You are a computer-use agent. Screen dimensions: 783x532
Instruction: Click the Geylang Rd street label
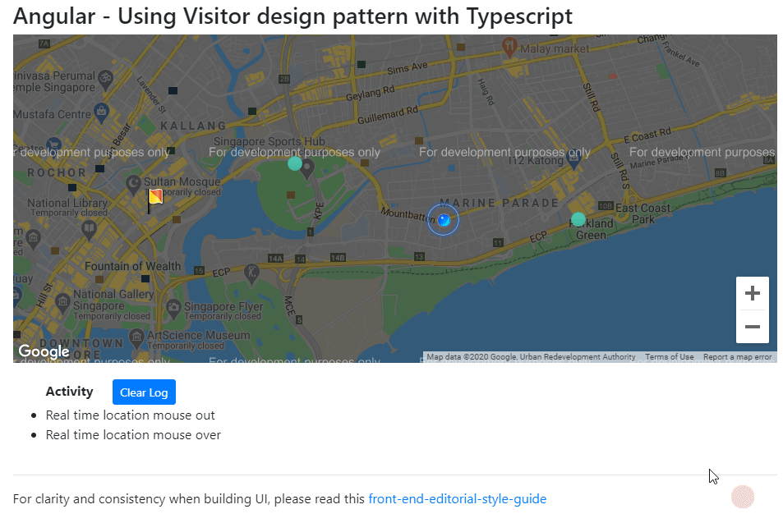tap(371, 93)
